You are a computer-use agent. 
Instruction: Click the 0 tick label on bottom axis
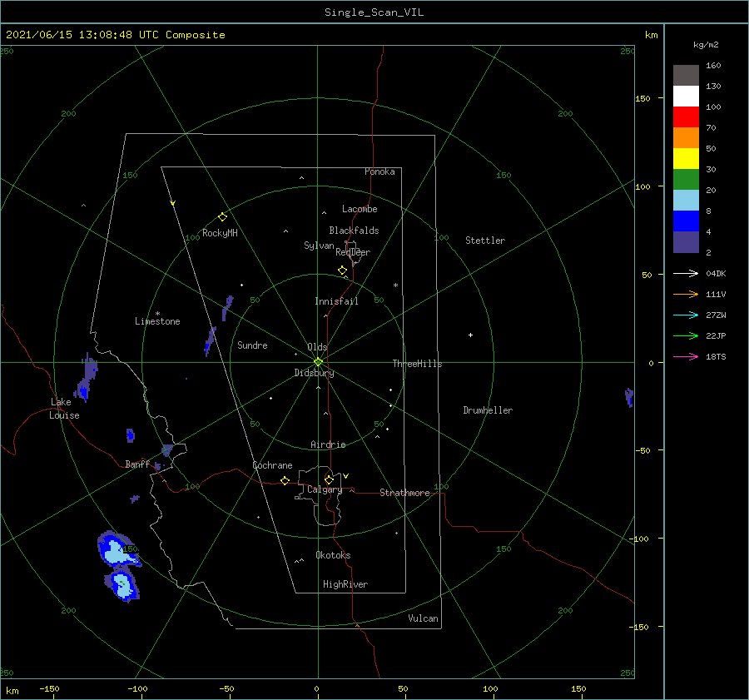pos(317,688)
